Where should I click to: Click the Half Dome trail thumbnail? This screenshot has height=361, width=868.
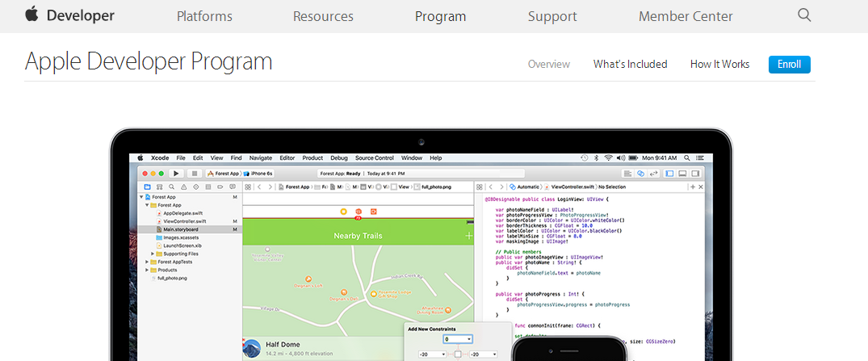click(x=252, y=348)
